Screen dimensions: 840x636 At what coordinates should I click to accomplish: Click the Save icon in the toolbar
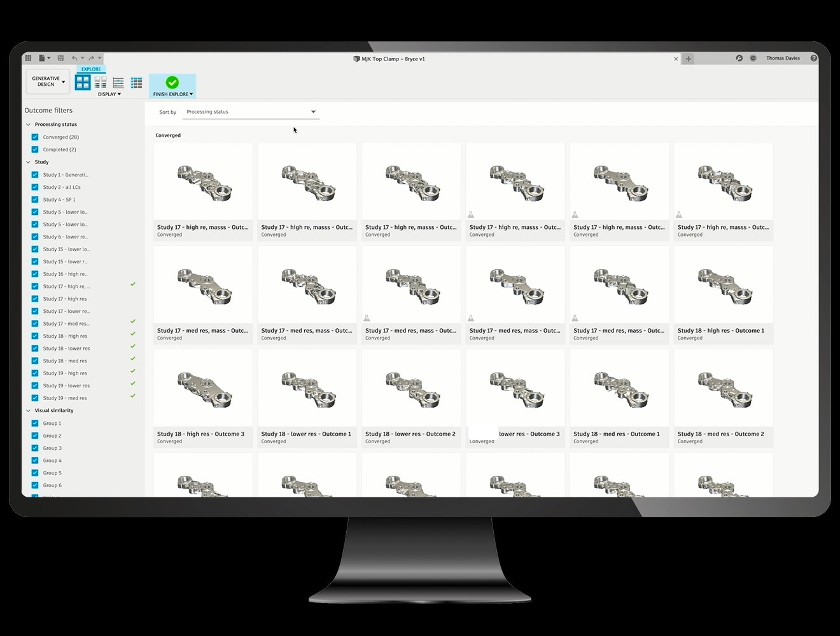(60, 57)
